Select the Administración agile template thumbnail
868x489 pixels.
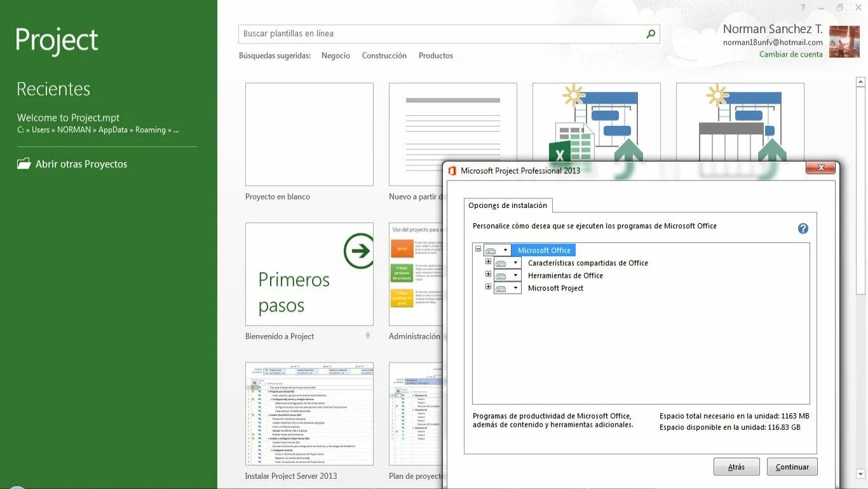416,274
